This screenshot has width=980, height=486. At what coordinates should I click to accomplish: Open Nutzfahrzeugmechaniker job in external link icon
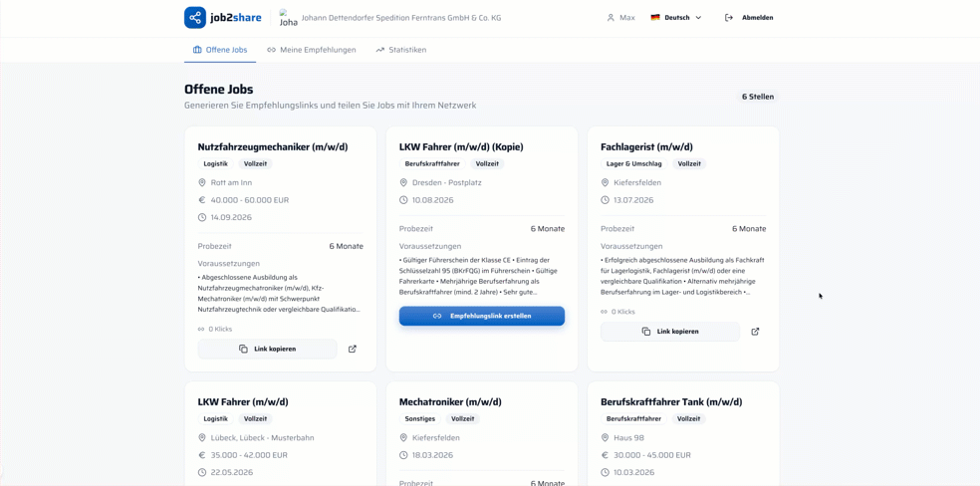click(353, 349)
